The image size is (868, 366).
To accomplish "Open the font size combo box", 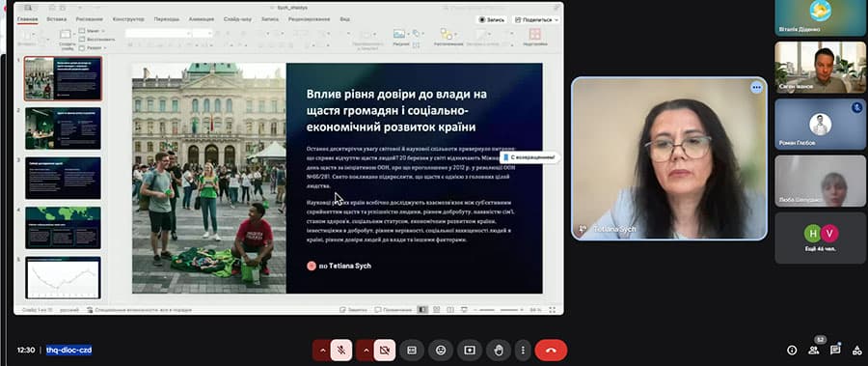I will pyautogui.click(x=203, y=33).
